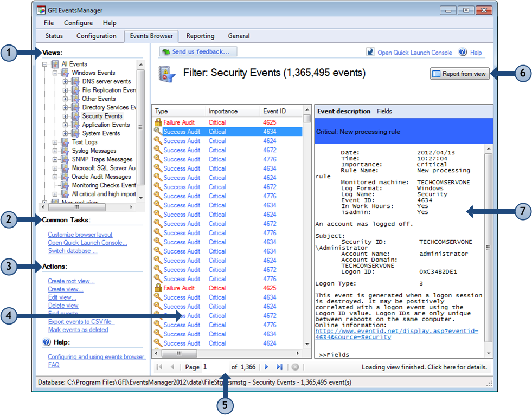Go to previous page arrow

tap(172, 367)
